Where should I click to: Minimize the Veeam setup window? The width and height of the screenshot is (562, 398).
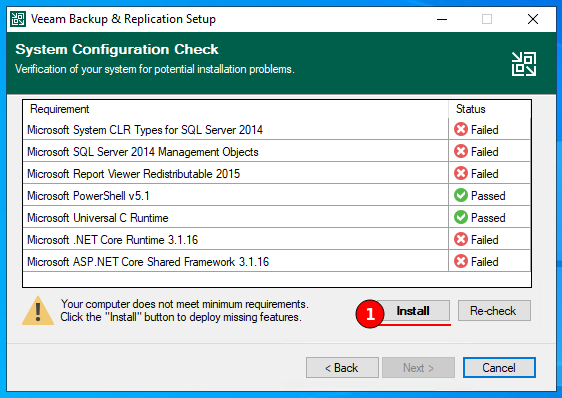442,19
